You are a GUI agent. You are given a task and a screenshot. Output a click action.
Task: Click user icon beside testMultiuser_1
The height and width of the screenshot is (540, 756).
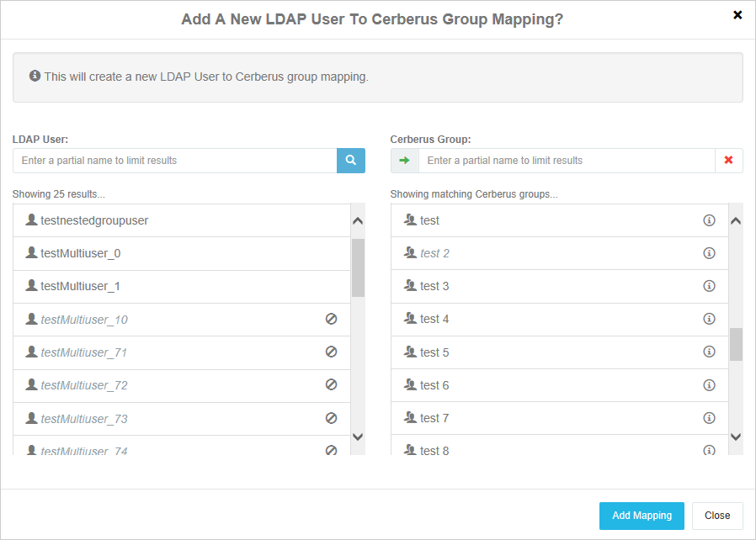pos(31,285)
